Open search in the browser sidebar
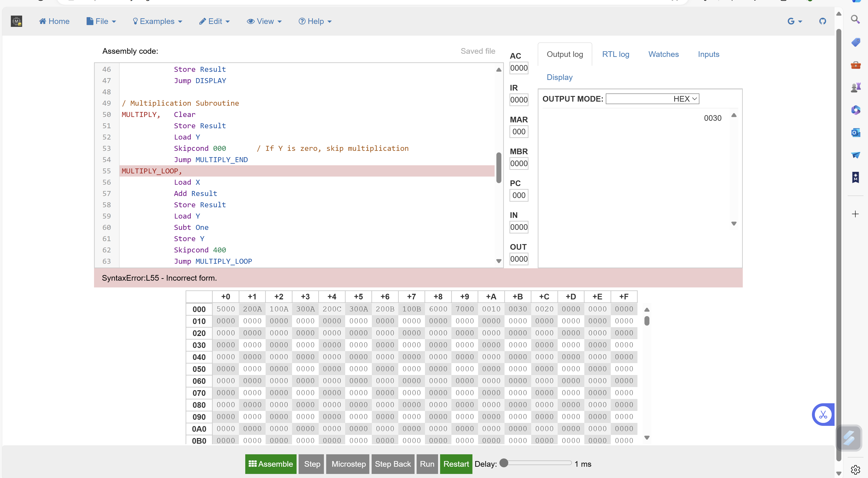 856,19
